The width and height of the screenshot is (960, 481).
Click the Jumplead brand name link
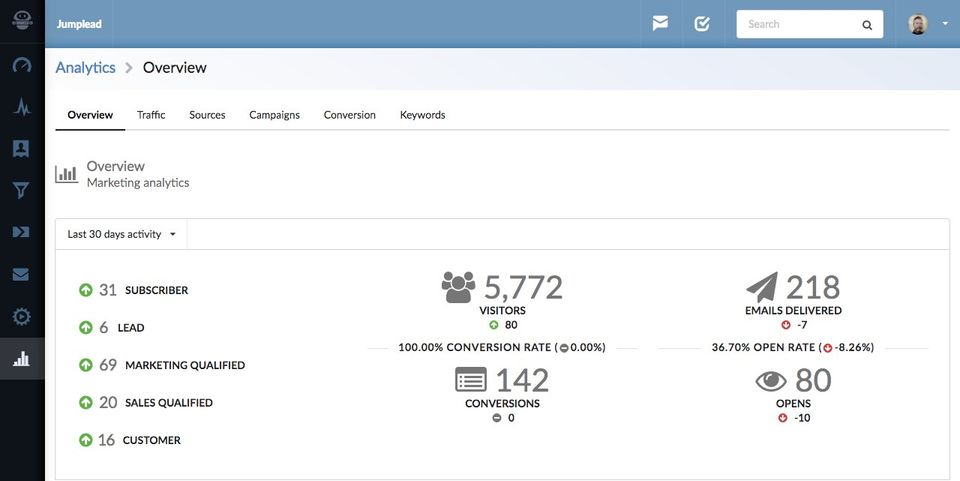click(79, 24)
